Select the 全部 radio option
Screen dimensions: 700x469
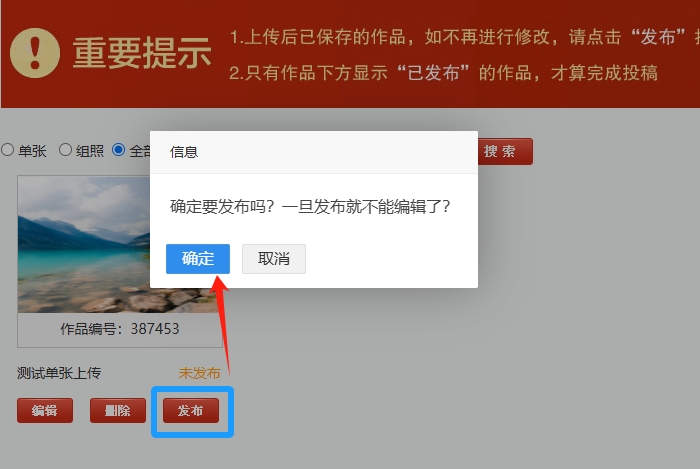pyautogui.click(x=118, y=149)
